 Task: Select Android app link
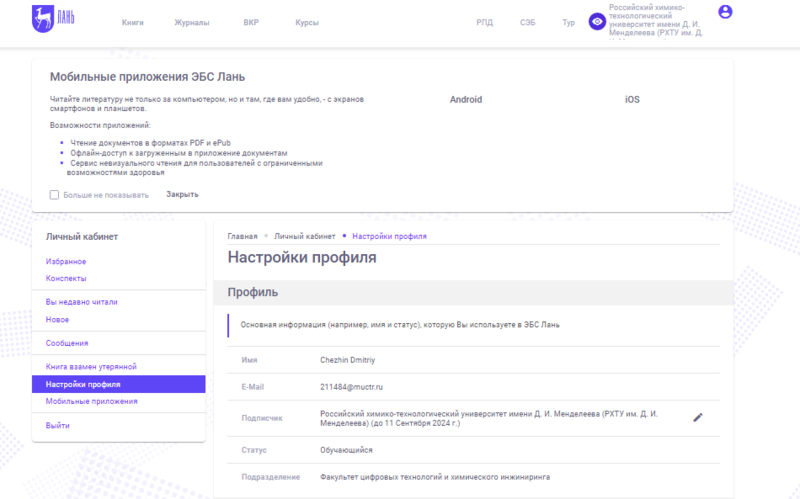coord(466,99)
